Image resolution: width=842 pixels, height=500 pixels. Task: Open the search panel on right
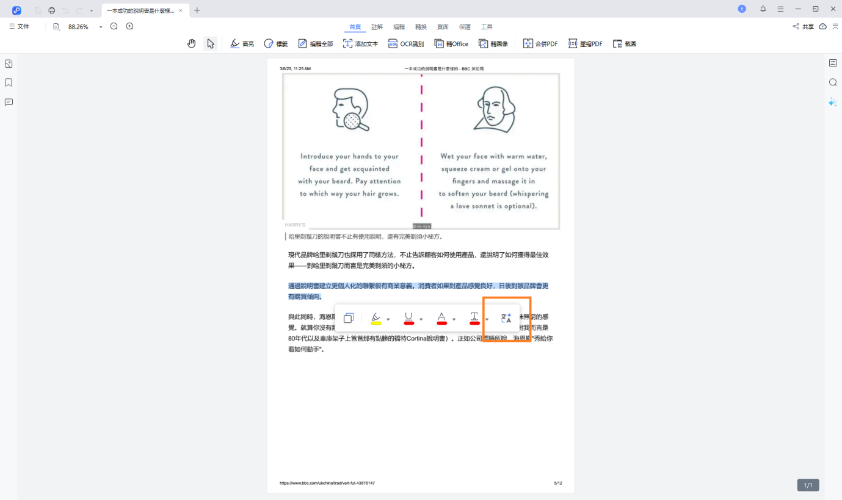click(x=833, y=82)
